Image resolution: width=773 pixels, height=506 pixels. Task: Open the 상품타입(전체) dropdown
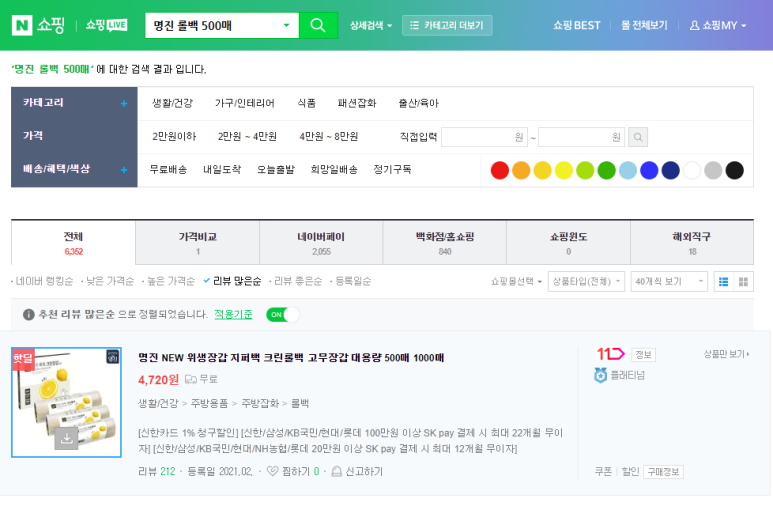point(586,282)
